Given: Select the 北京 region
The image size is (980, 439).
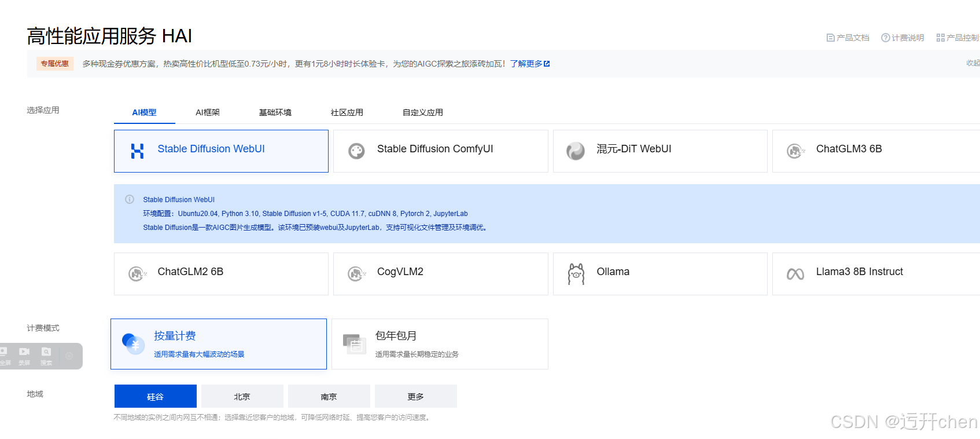Looking at the screenshot, I should pos(242,396).
